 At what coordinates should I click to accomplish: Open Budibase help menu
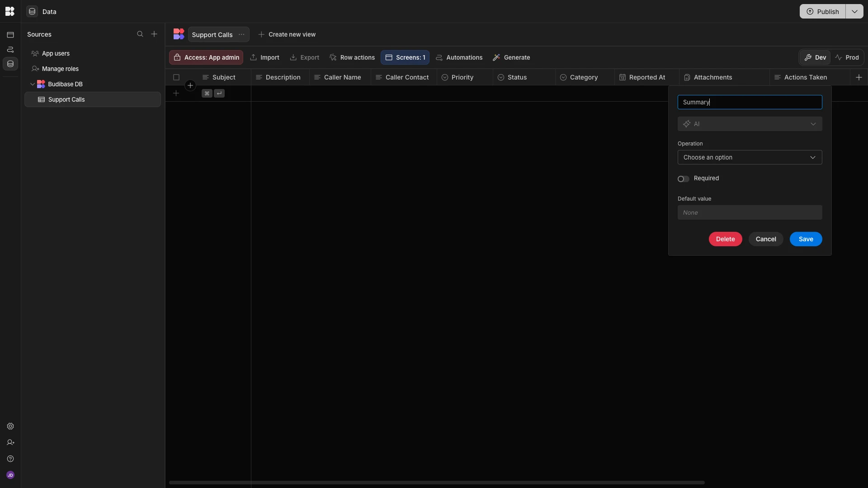coord(10,459)
